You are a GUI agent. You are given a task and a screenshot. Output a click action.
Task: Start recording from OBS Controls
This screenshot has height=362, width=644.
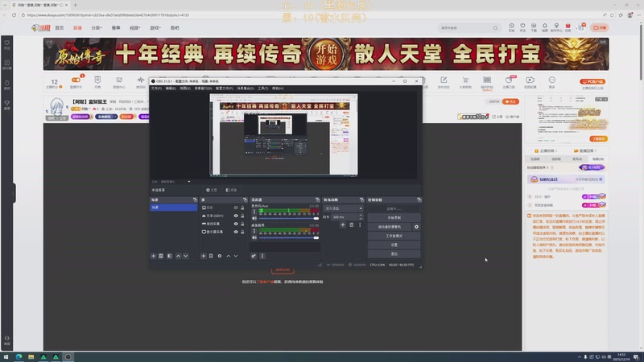(394, 217)
